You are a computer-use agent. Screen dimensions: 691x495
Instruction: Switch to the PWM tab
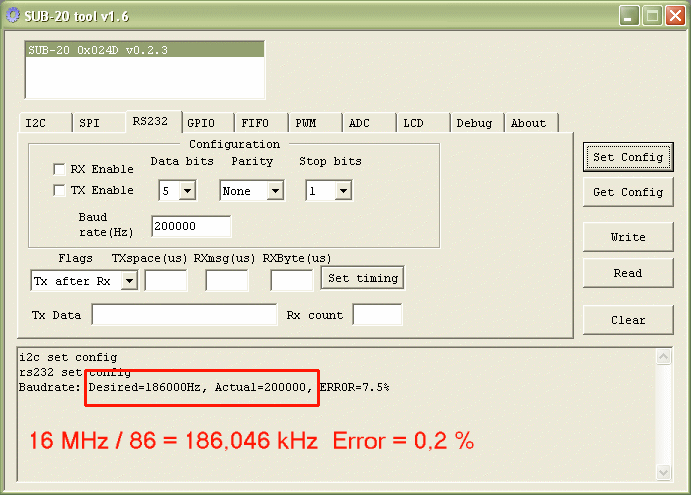point(315,123)
